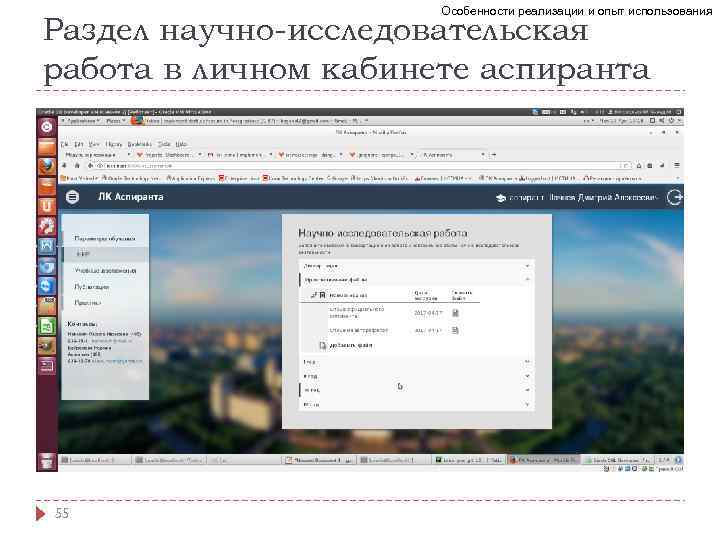Click the ЛК Аспиранта header title

130,197
